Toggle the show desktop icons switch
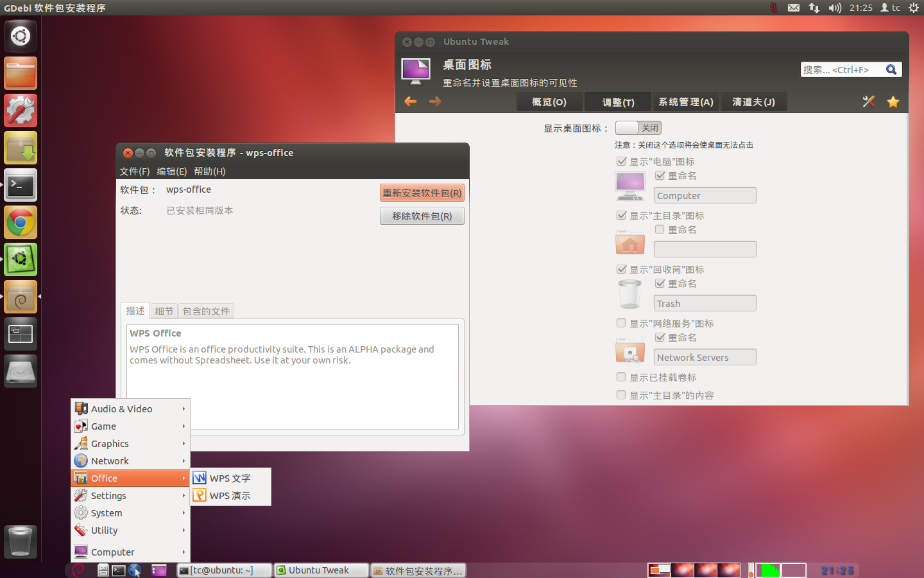The height and width of the screenshot is (578, 924). coord(638,128)
